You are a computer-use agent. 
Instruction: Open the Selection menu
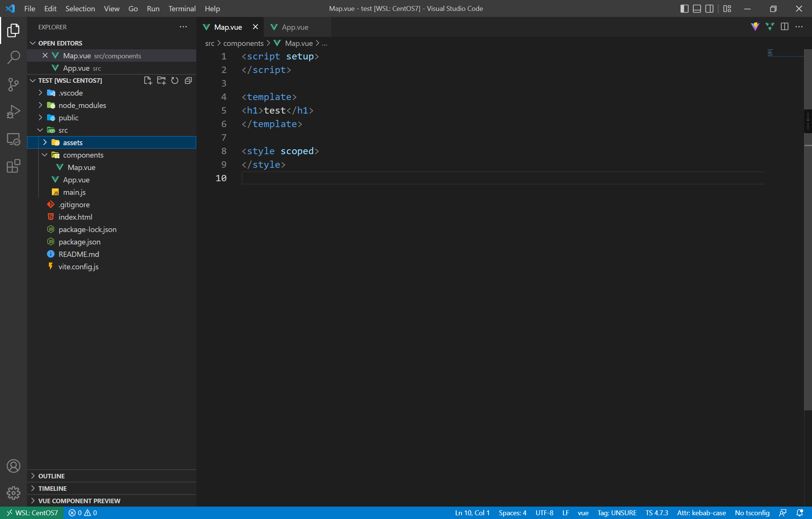click(80, 9)
